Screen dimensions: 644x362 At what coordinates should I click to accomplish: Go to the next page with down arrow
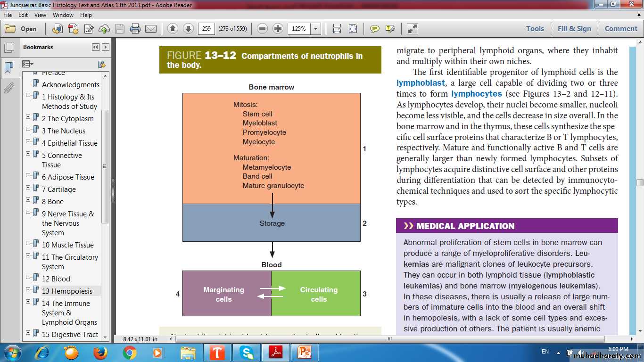[188, 29]
